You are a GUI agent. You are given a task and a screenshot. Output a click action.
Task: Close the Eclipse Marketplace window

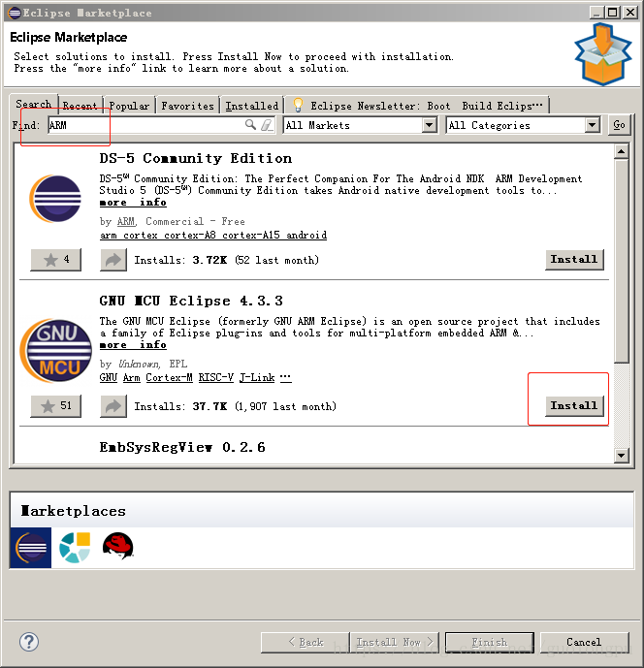pyautogui.click(x=630, y=13)
